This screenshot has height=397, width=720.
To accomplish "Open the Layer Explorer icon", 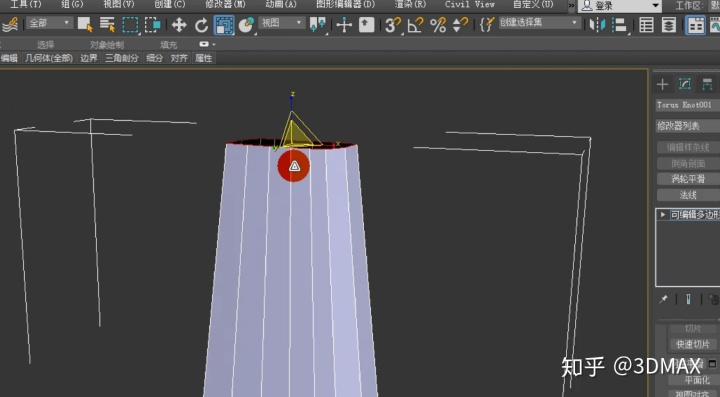I will click(x=669, y=25).
